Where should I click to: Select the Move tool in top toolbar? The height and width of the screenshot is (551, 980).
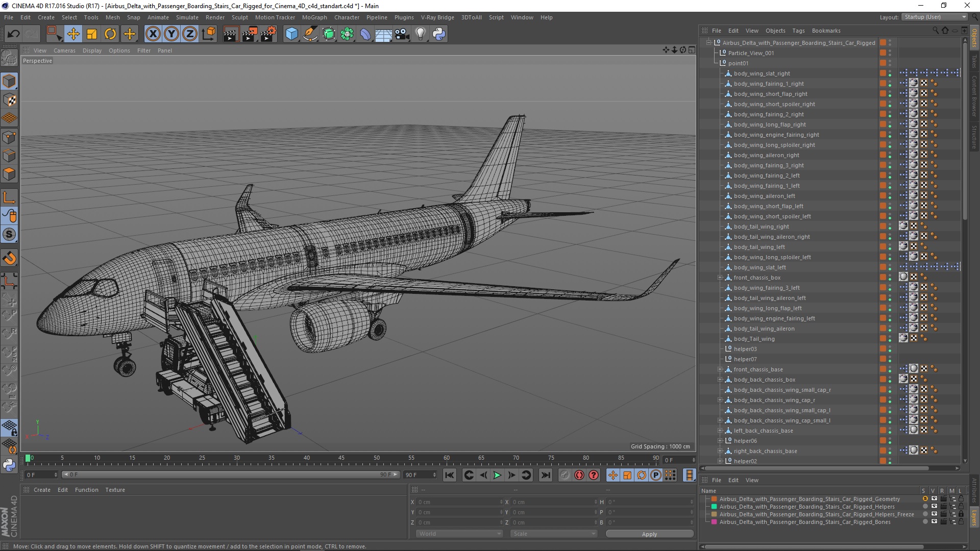pyautogui.click(x=73, y=34)
